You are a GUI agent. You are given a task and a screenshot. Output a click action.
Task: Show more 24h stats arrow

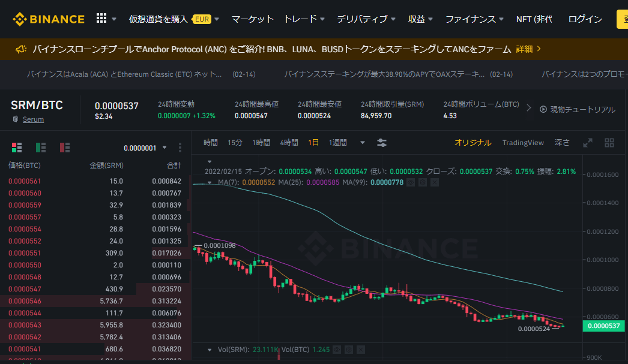tap(529, 108)
